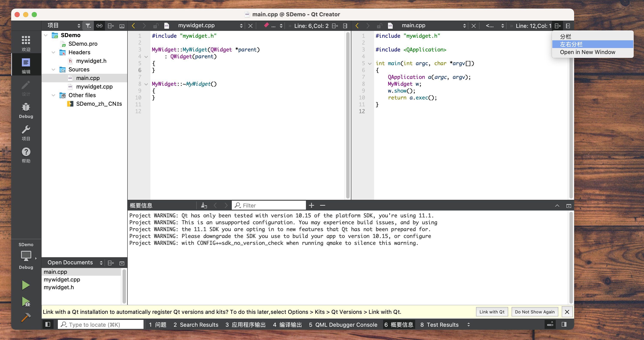Image resolution: width=644 pixels, height=340 pixels.
Task: Choose Open in New Window
Action: click(593, 52)
